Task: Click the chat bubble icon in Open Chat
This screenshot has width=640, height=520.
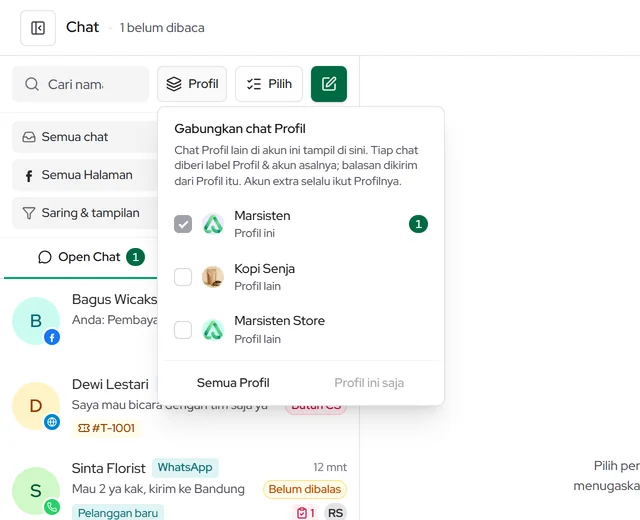Action: (x=44, y=257)
